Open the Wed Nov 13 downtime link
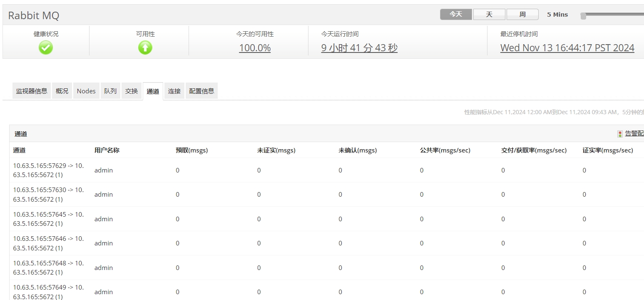 click(x=567, y=48)
